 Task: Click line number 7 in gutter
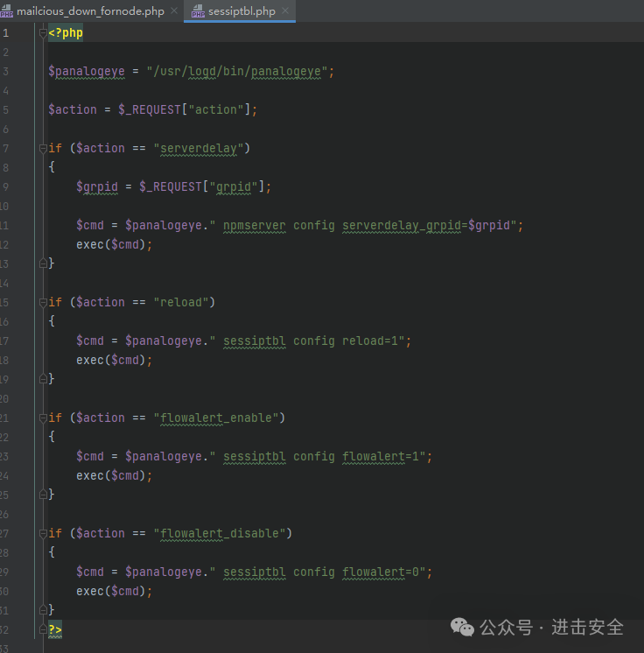click(5, 148)
